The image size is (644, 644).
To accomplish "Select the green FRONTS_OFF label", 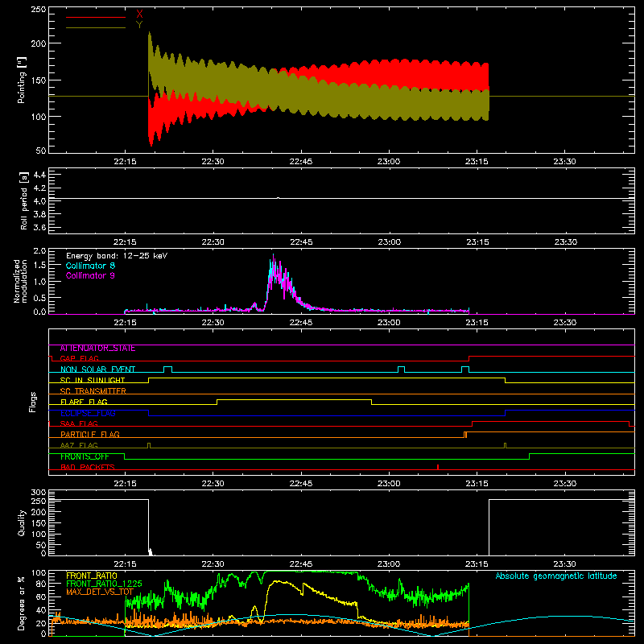I will point(85,456).
